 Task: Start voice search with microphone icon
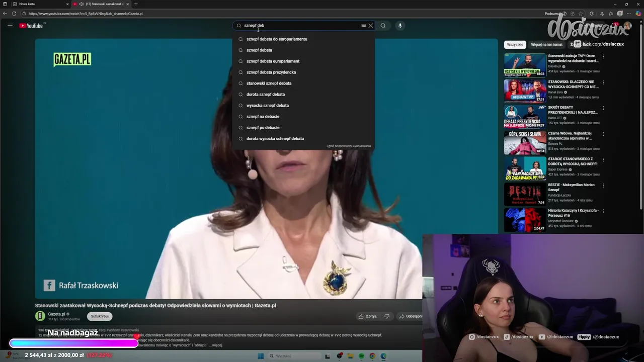coord(400,26)
